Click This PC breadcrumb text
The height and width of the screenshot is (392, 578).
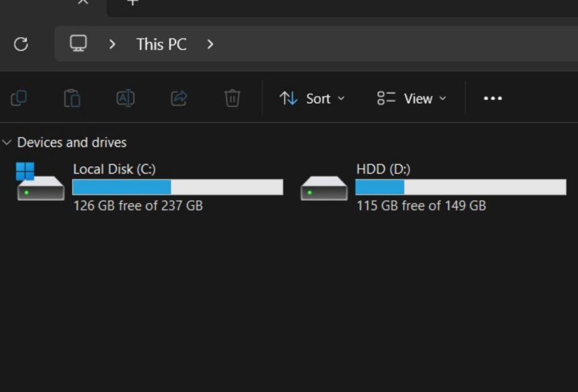tap(161, 44)
